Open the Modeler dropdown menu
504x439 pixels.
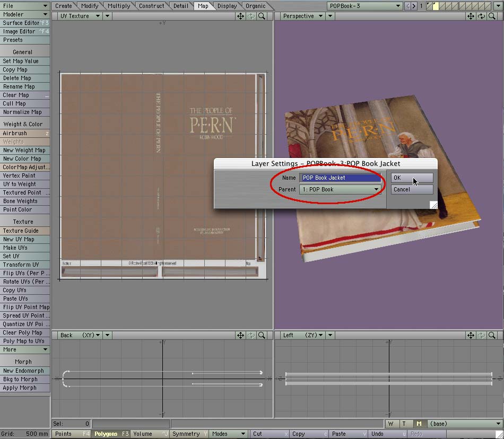tap(25, 14)
